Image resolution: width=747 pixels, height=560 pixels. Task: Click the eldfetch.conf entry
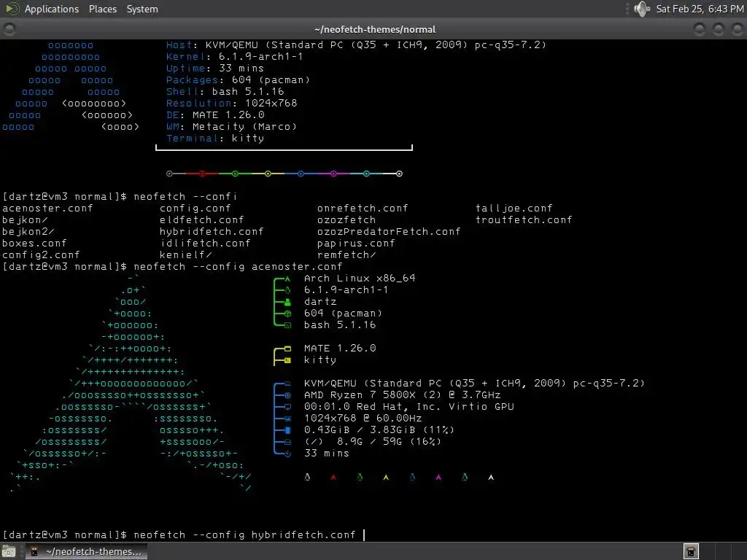point(201,219)
